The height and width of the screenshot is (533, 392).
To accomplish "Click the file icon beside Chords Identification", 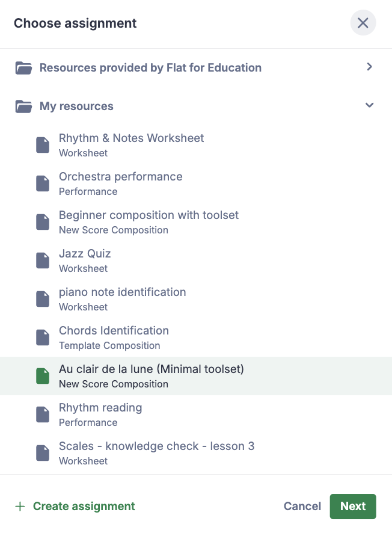I will (43, 337).
